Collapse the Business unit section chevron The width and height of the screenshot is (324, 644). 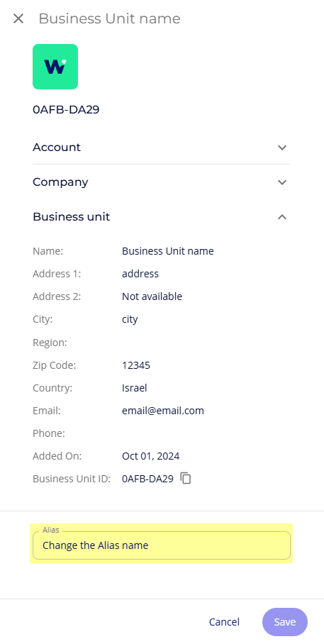[281, 217]
